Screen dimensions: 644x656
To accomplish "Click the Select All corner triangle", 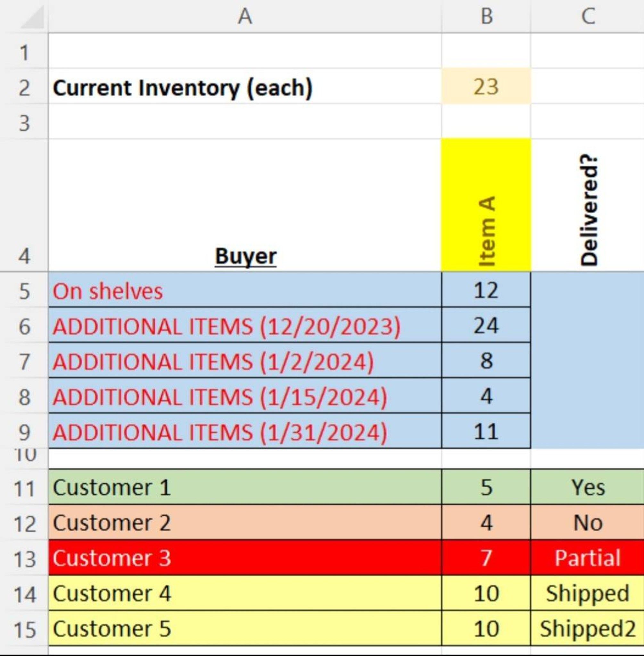I will (32, 17).
